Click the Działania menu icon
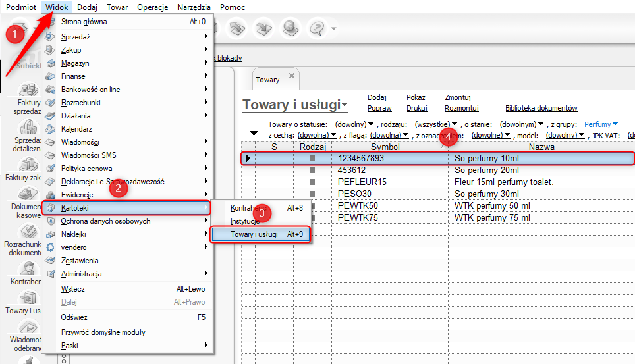The image size is (635, 364). pyautogui.click(x=50, y=116)
